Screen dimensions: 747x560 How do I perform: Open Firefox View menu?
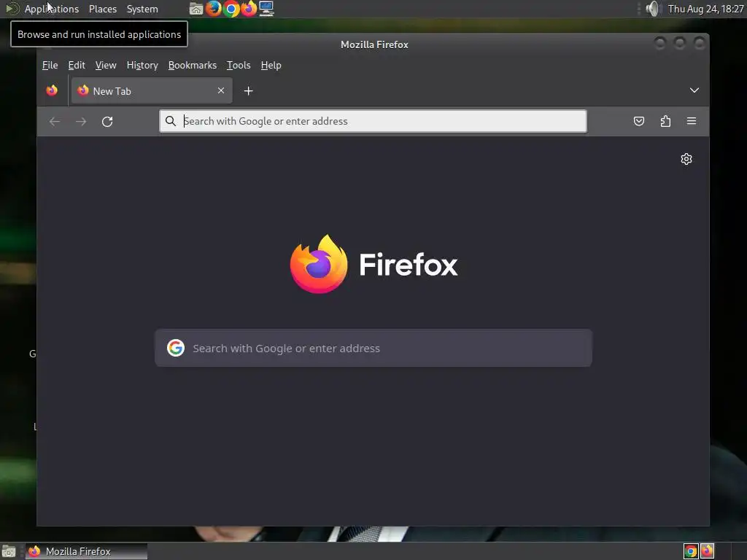(x=106, y=65)
